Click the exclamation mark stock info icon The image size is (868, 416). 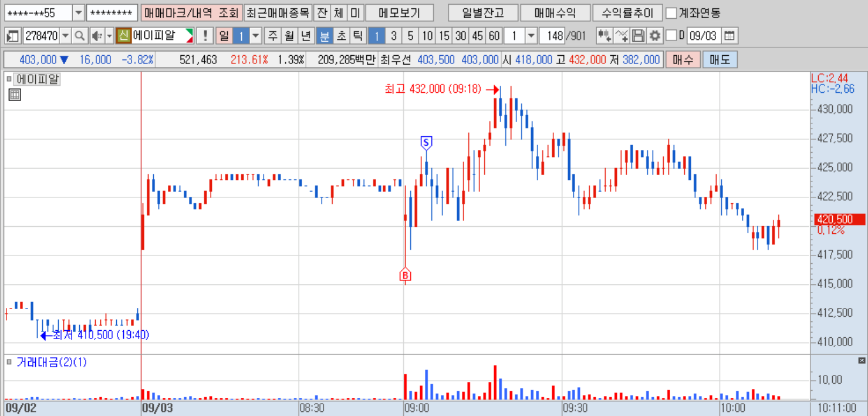tap(205, 36)
